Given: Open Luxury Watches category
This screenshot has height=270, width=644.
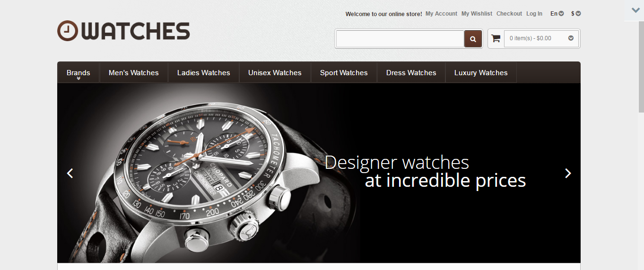Looking at the screenshot, I should coord(481,73).
